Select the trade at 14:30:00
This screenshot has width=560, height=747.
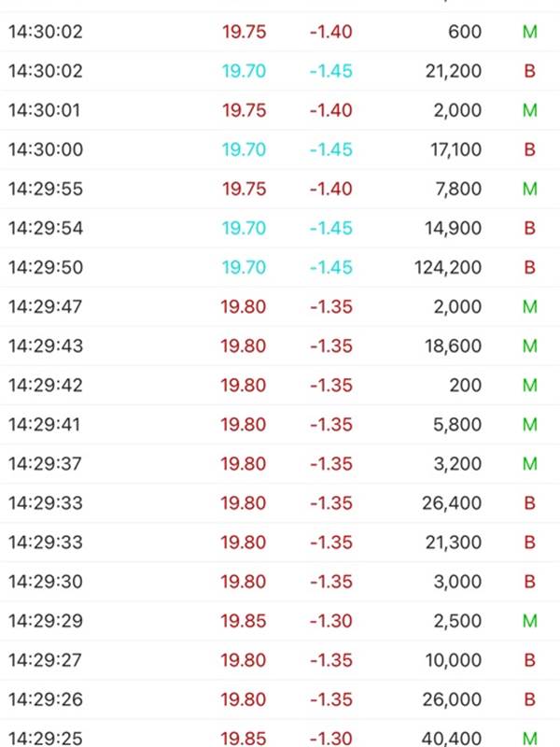[x=280, y=149]
